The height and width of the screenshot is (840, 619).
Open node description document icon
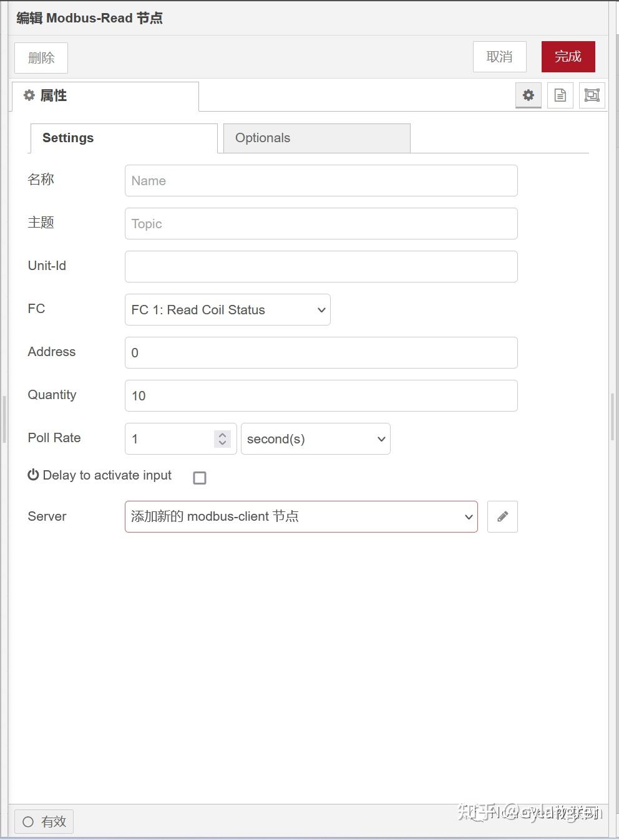(x=560, y=95)
